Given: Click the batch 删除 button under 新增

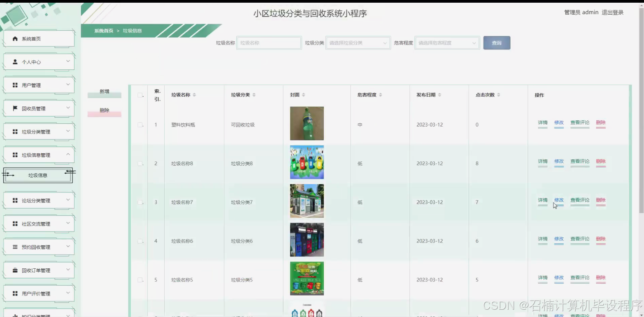Looking at the screenshot, I should click(x=104, y=112).
